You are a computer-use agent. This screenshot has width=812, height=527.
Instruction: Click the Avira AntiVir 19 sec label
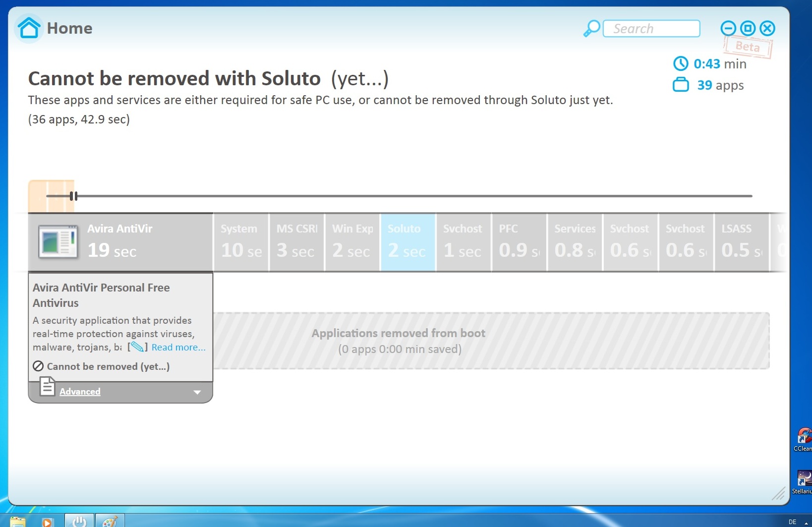tap(120, 242)
